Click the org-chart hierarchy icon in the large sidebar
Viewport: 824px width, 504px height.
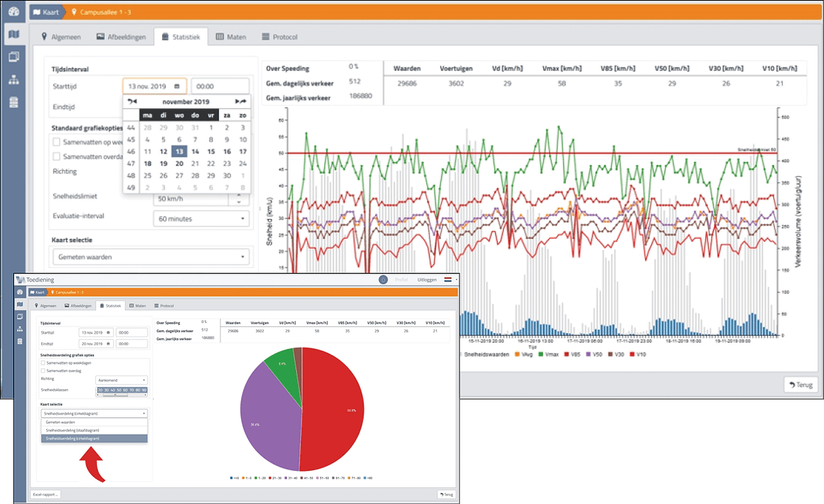[14, 80]
